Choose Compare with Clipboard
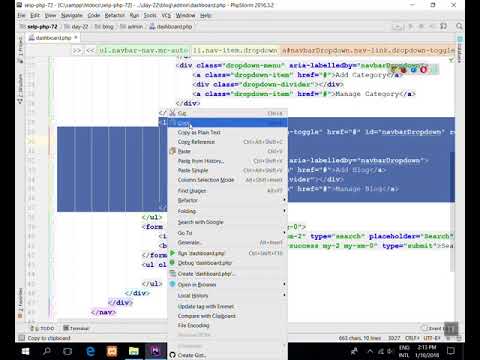 tap(228, 316)
